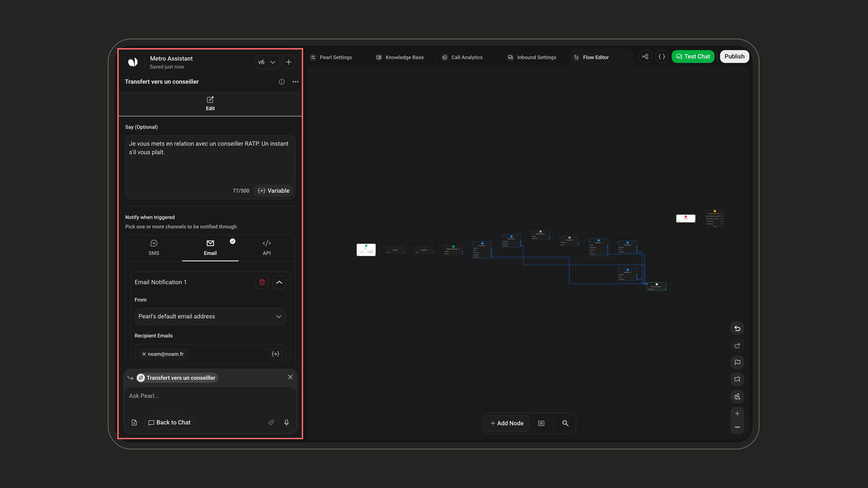Click the Ask Pearl input field
Viewport: 868px width, 488px height.
click(x=210, y=396)
